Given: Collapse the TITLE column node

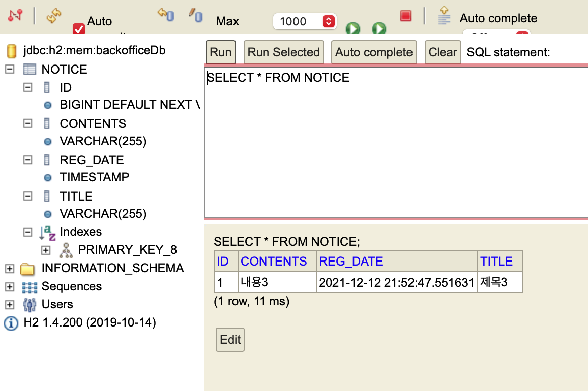Looking at the screenshot, I should (x=28, y=196).
